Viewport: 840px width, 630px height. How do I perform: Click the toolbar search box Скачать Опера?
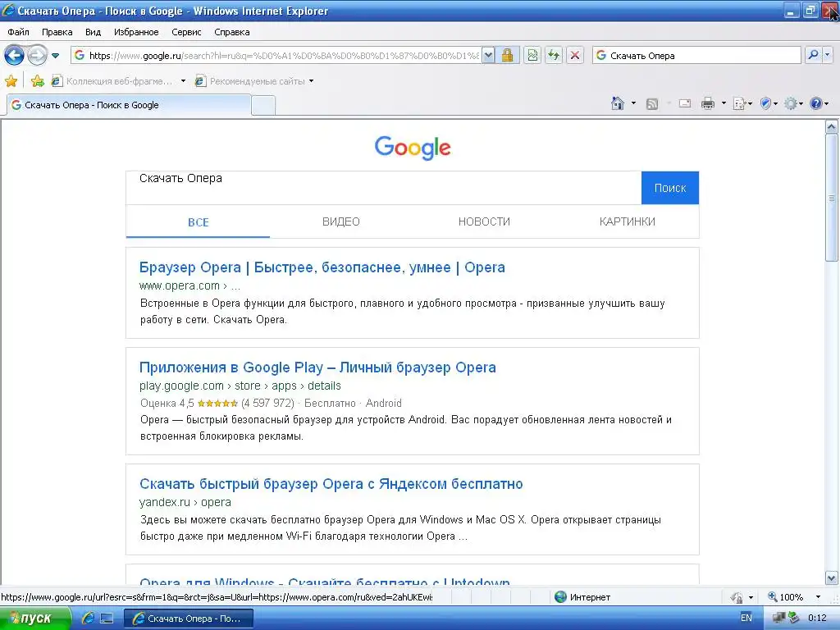point(696,55)
